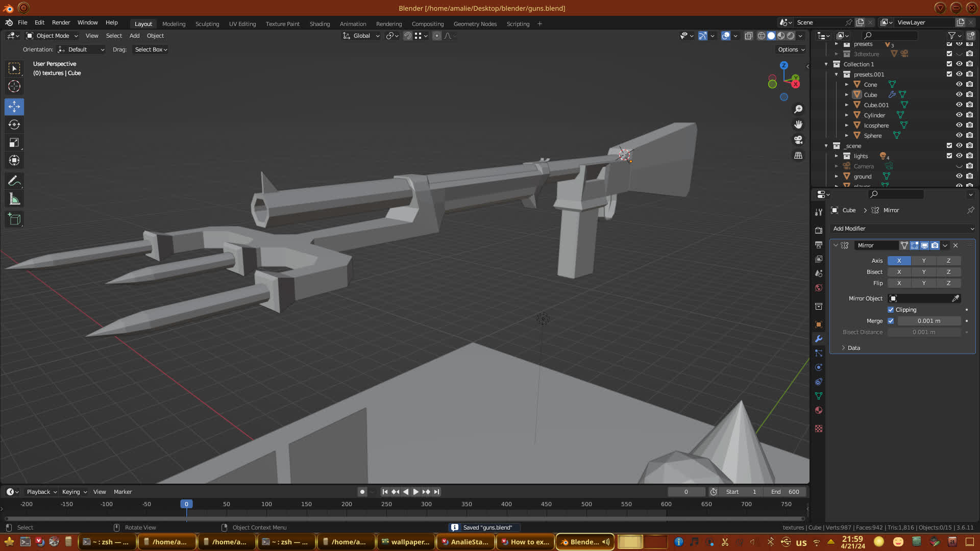
Task: Toggle camera view icon in viewport
Action: click(x=798, y=140)
